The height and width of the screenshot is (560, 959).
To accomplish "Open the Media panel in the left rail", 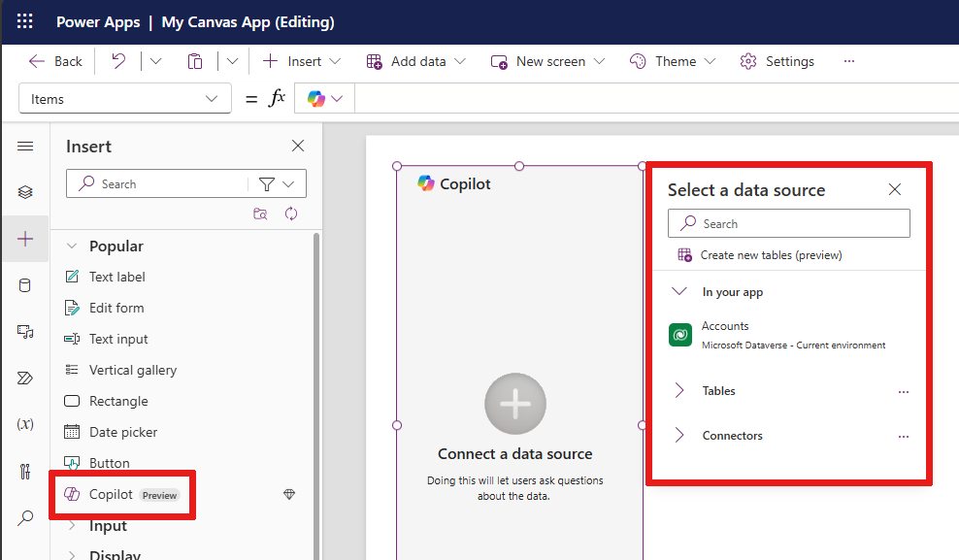I will (x=25, y=331).
